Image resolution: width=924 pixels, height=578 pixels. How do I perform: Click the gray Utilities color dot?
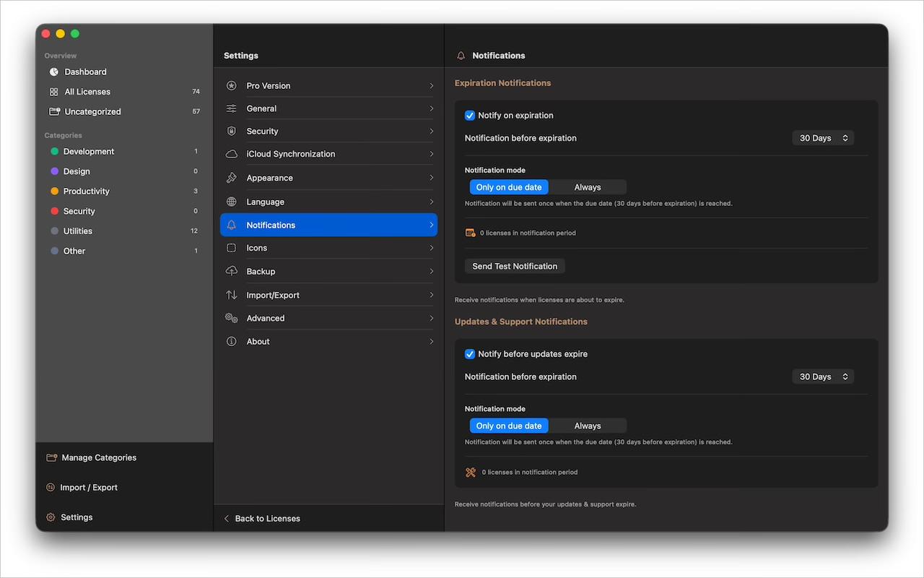(54, 231)
